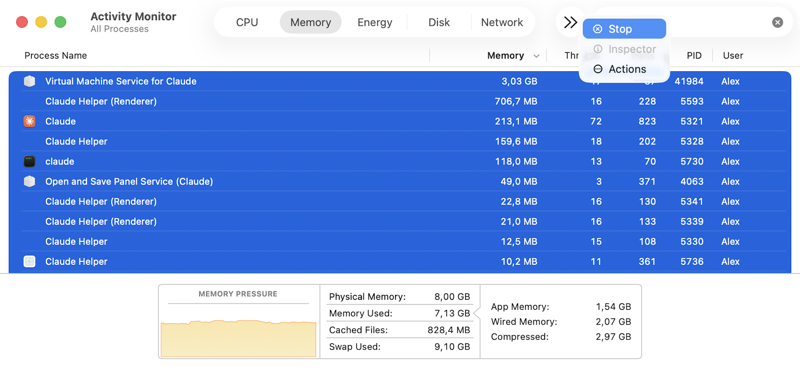Click the orange Claude app icon
Screen dimensions: 800x371
pos(30,121)
